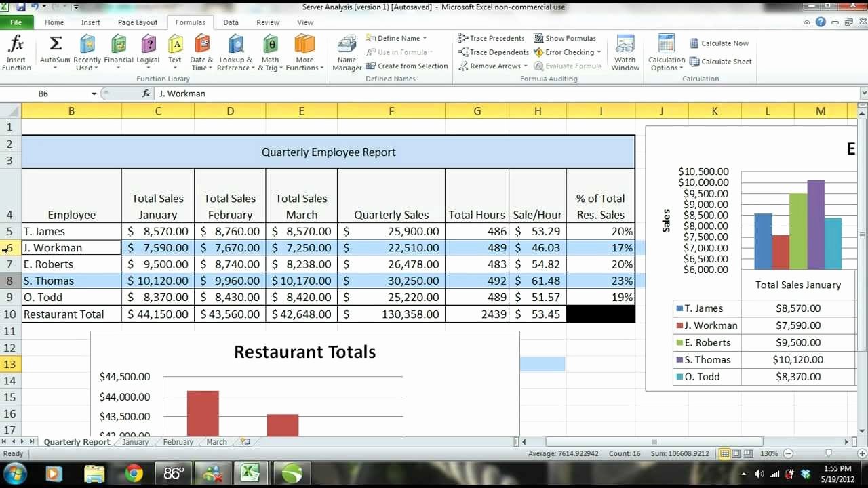The image size is (868, 488).
Task: Open Math & Trig functions
Action: coord(271,53)
